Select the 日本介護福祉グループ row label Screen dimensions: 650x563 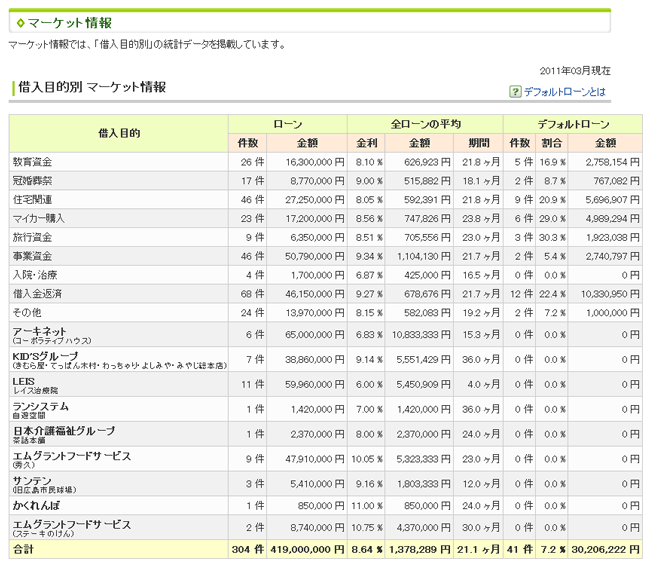tap(64, 431)
